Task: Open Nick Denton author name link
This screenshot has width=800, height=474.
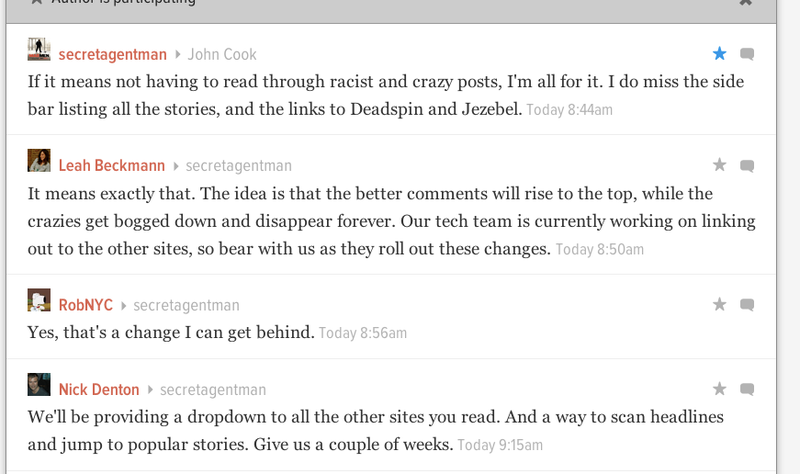Action: tap(99, 389)
